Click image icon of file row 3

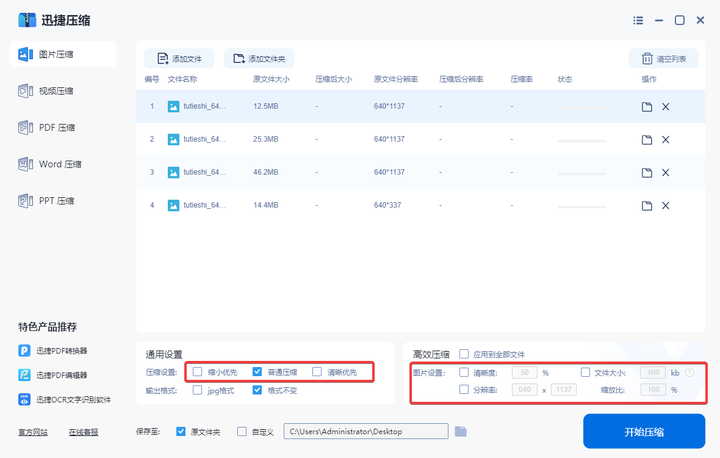point(173,172)
